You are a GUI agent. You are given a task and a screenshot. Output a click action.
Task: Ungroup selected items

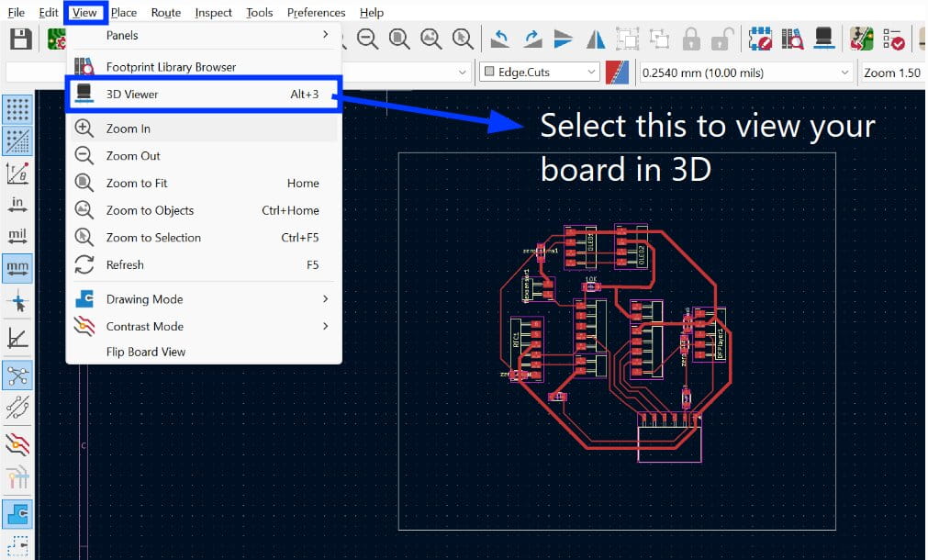tap(659, 39)
